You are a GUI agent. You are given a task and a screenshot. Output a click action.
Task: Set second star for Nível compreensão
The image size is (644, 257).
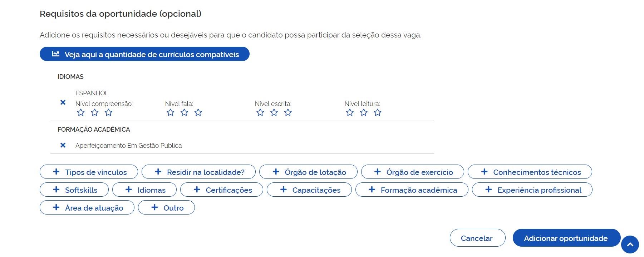pyautogui.click(x=95, y=113)
